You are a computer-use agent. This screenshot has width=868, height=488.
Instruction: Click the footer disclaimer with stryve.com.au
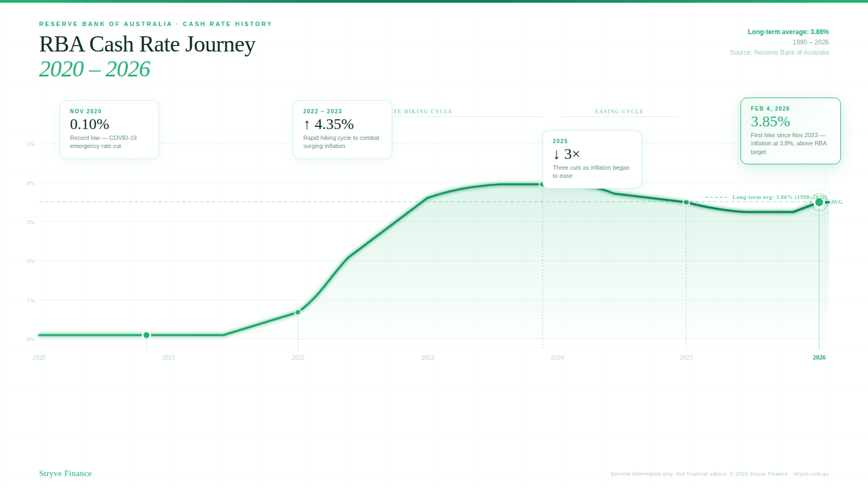719,474
